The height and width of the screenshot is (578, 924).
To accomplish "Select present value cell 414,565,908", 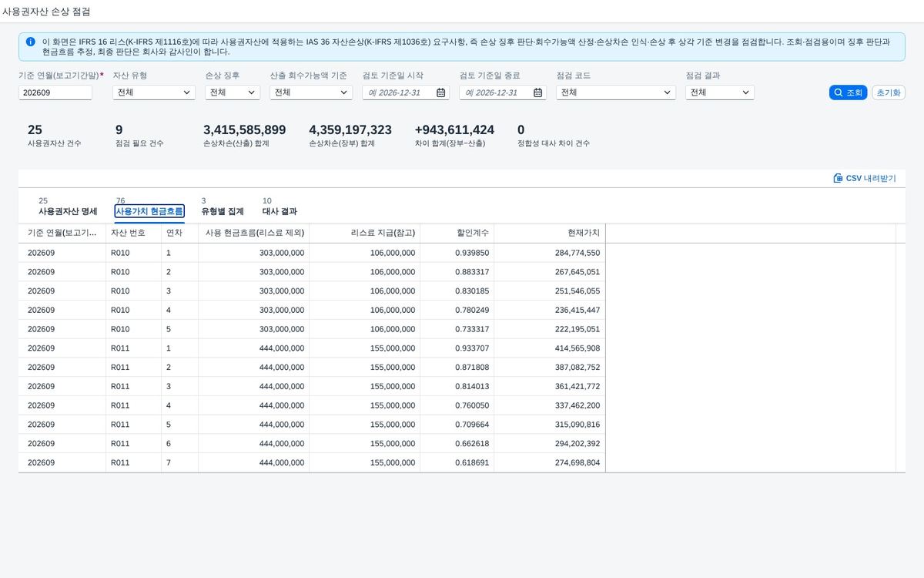I will 577,348.
